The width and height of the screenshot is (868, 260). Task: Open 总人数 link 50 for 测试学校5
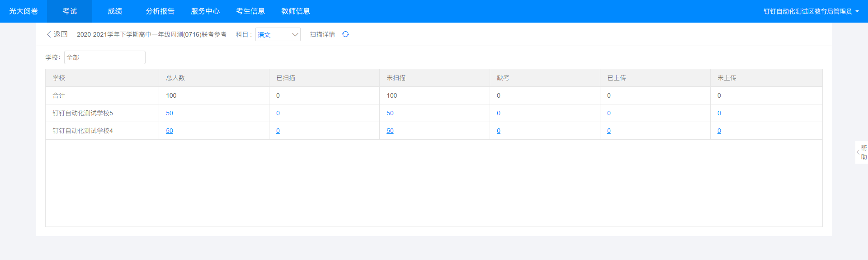[x=170, y=113]
